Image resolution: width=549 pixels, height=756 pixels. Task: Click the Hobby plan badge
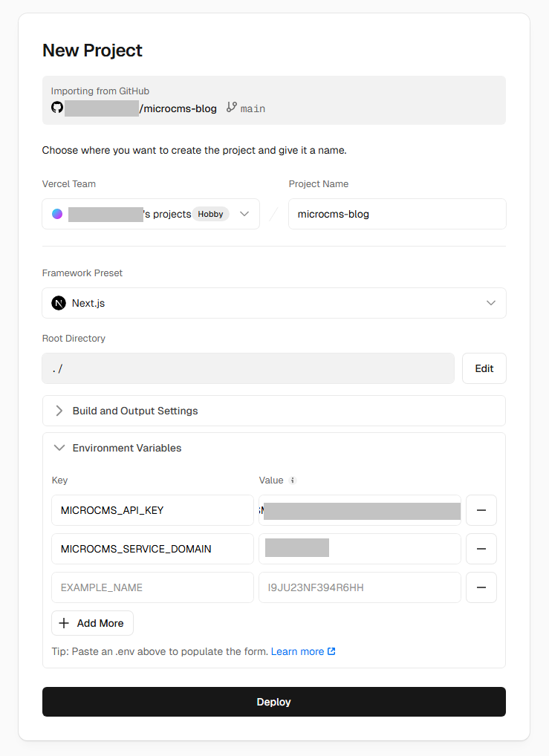(209, 213)
